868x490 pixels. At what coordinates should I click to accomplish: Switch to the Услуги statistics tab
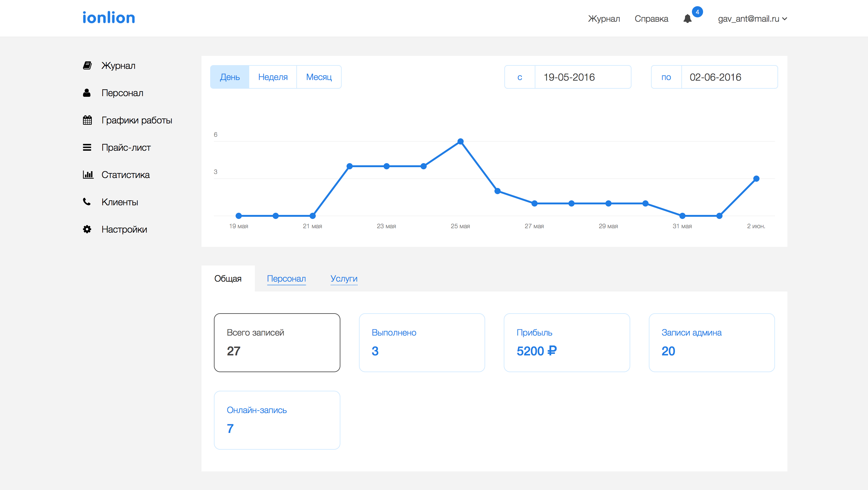(344, 278)
